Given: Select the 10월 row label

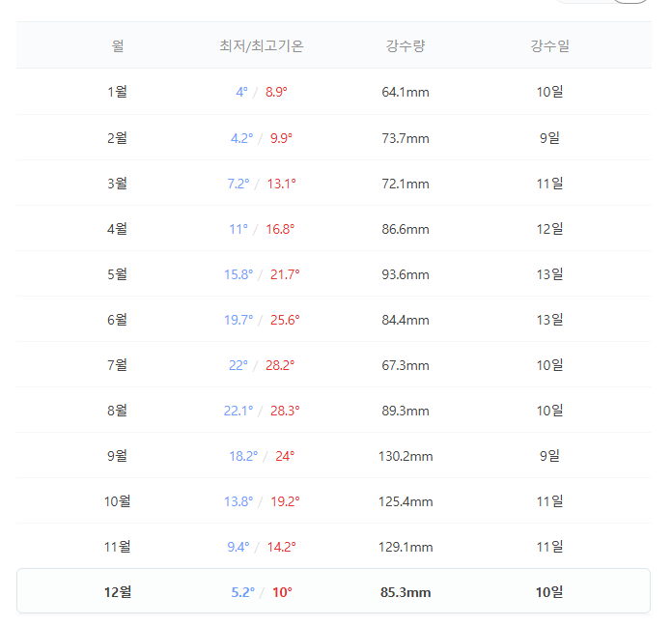Looking at the screenshot, I should [118, 501].
